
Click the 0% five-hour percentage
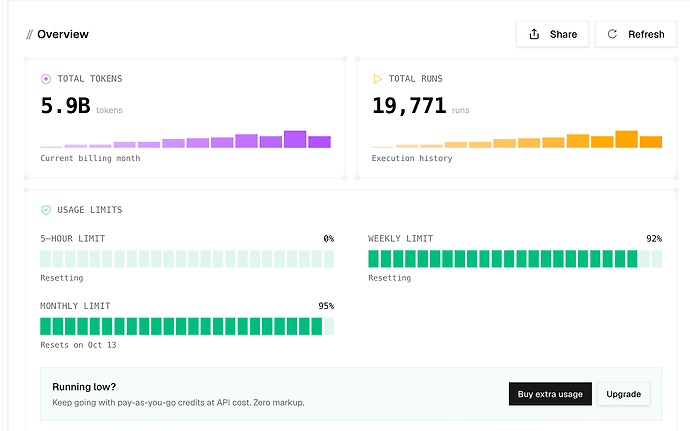[x=329, y=239]
